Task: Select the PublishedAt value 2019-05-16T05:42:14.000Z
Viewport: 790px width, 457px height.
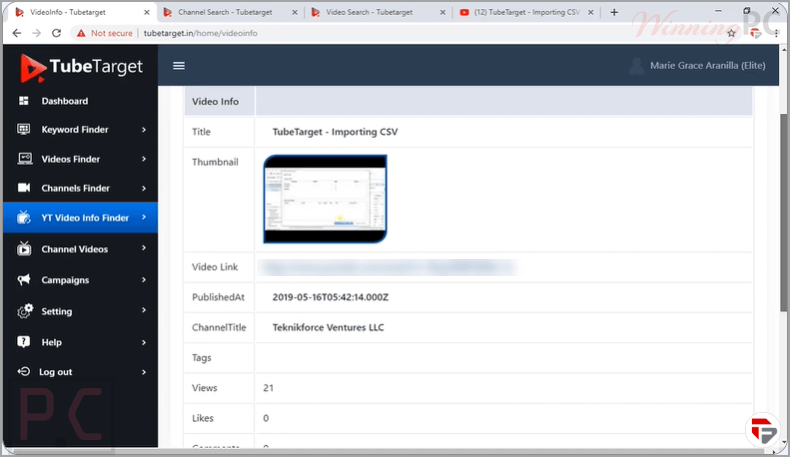Action: point(331,297)
